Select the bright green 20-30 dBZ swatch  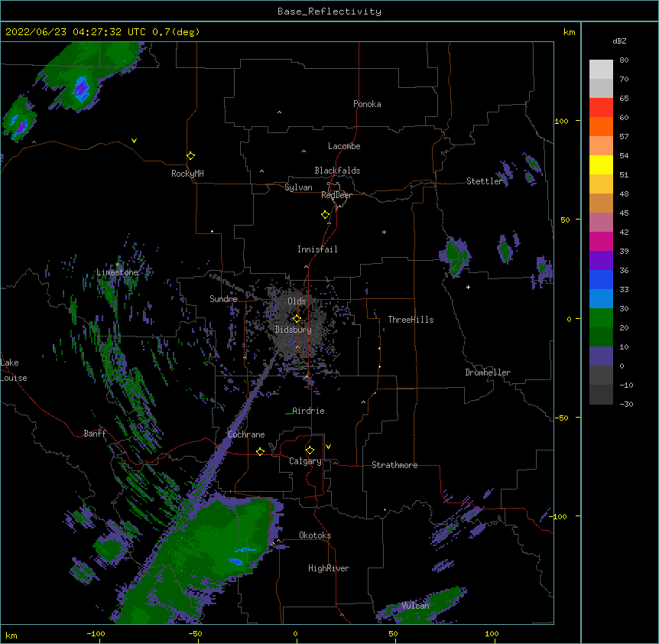pyautogui.click(x=601, y=318)
